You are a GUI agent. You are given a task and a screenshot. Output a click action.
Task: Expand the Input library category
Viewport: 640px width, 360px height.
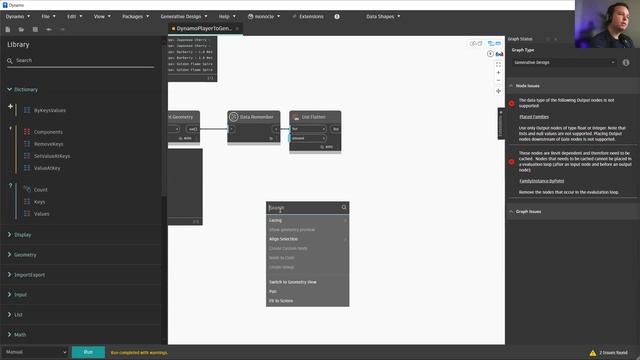click(x=17, y=294)
